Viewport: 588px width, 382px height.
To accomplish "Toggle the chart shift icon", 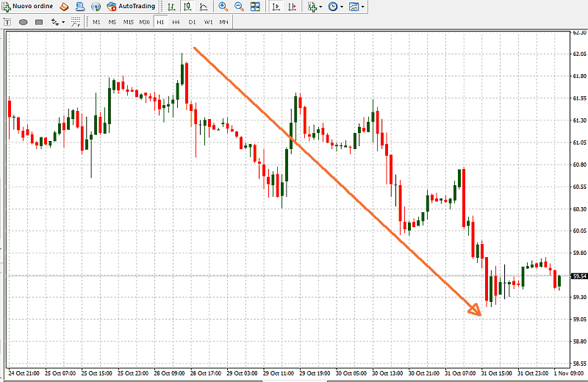I will pyautogui.click(x=292, y=7).
